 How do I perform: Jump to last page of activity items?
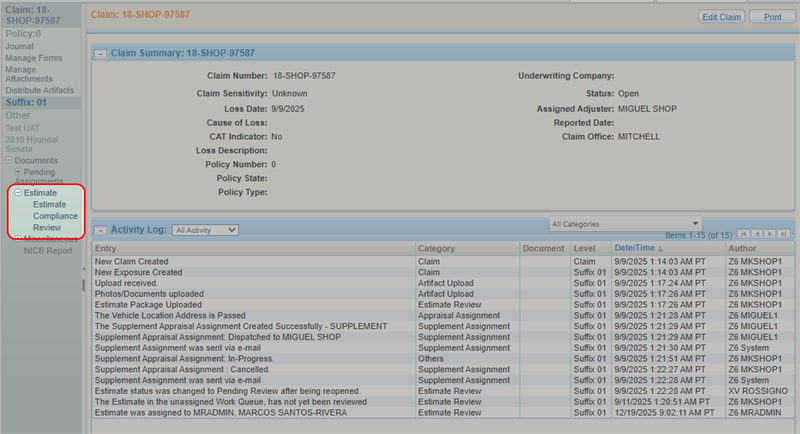click(785, 233)
